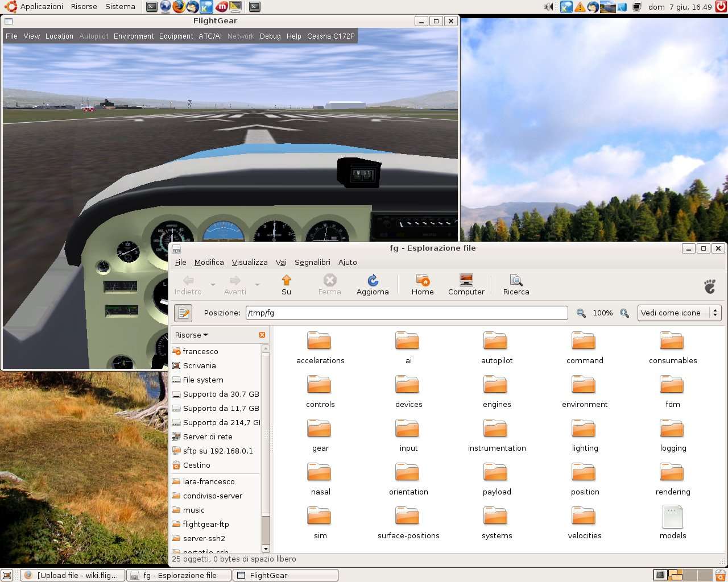
Task: Open the Cestino trash in bottom panel
Action: 721,575
